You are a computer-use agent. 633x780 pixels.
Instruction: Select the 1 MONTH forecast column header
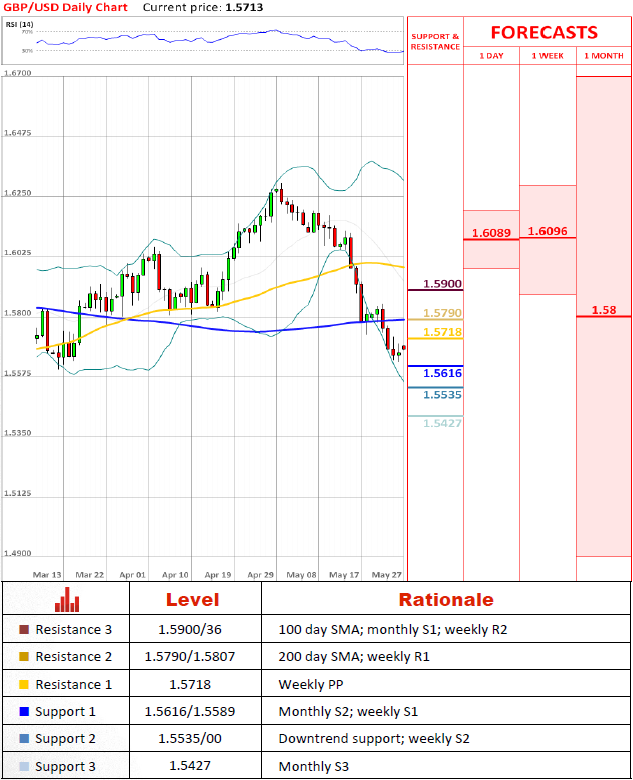(604, 56)
